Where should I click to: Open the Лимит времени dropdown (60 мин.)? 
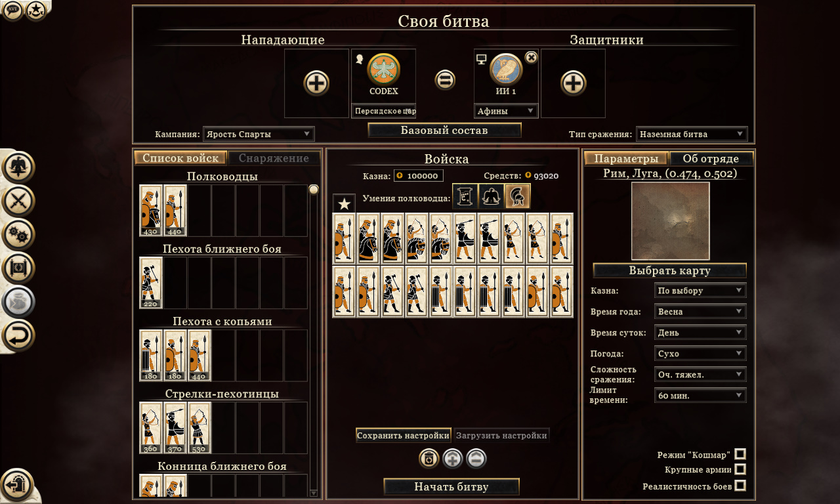pos(700,396)
